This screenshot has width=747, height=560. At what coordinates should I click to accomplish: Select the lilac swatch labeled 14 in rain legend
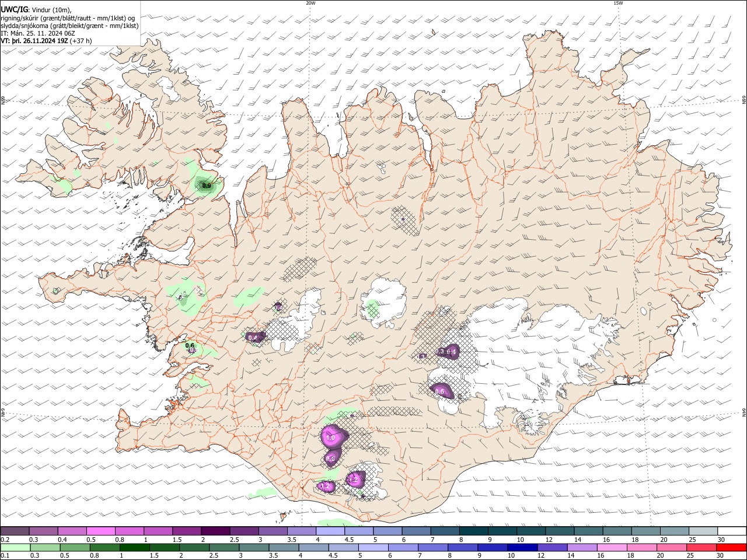point(581,547)
